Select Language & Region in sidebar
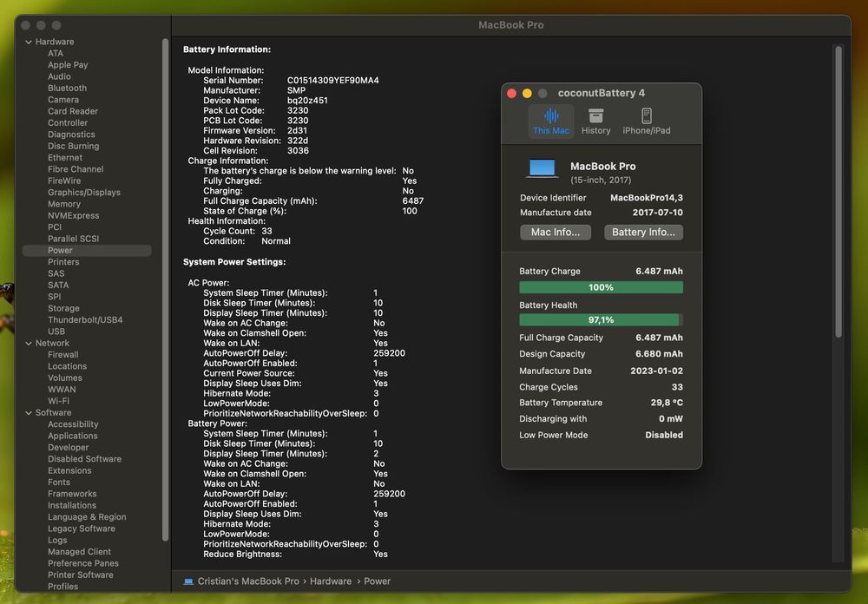Image resolution: width=868 pixels, height=604 pixels. click(x=87, y=517)
